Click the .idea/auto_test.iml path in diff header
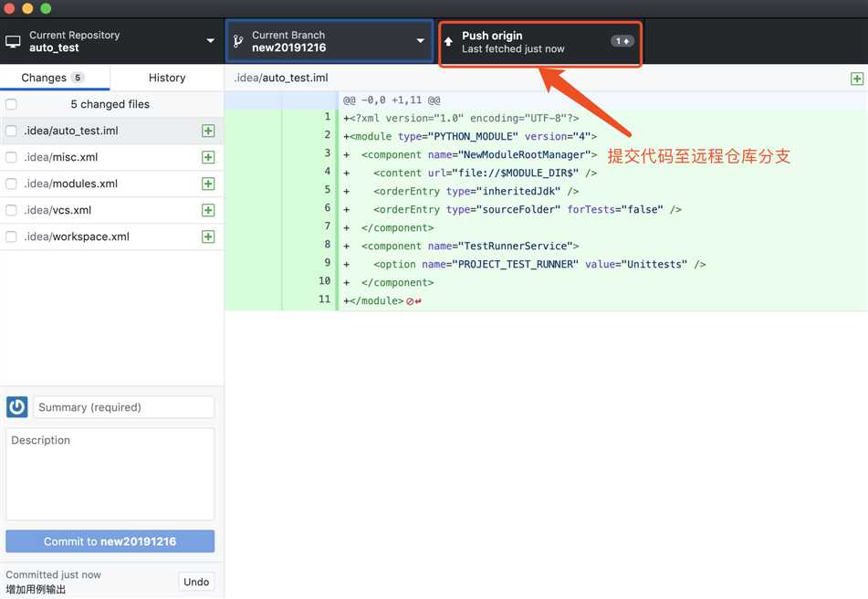The height and width of the screenshot is (599, 868). [x=280, y=78]
